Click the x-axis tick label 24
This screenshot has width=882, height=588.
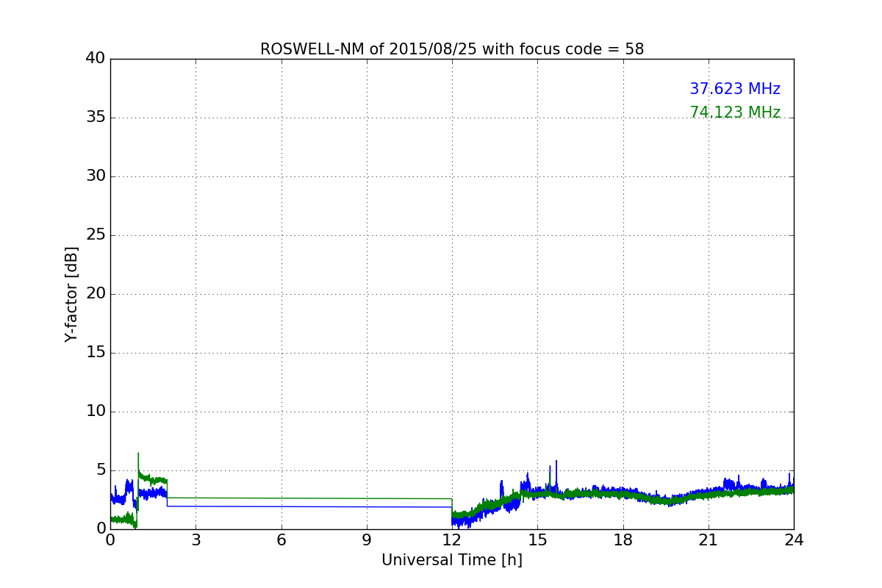coord(794,539)
